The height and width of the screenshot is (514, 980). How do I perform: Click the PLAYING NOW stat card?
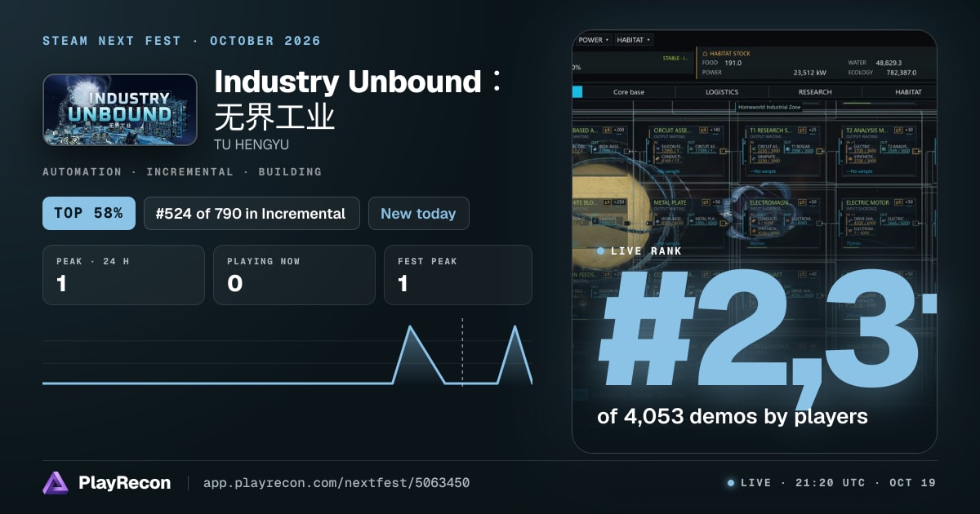coord(294,275)
